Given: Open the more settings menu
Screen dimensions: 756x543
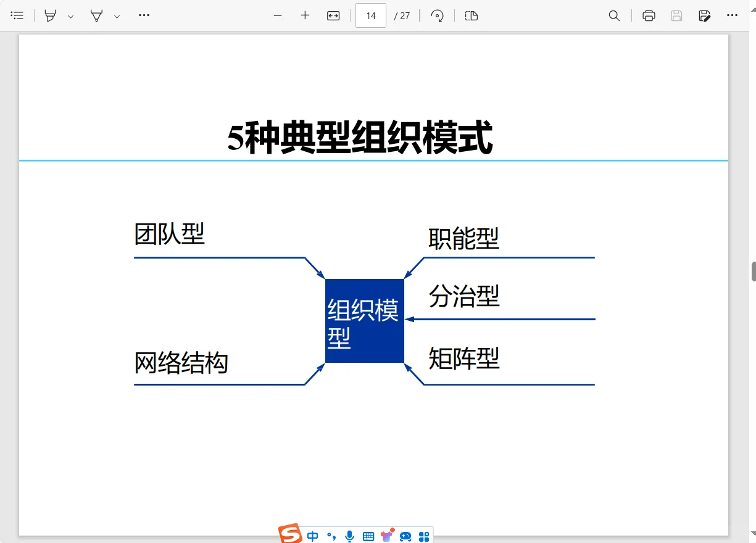Looking at the screenshot, I should [732, 15].
